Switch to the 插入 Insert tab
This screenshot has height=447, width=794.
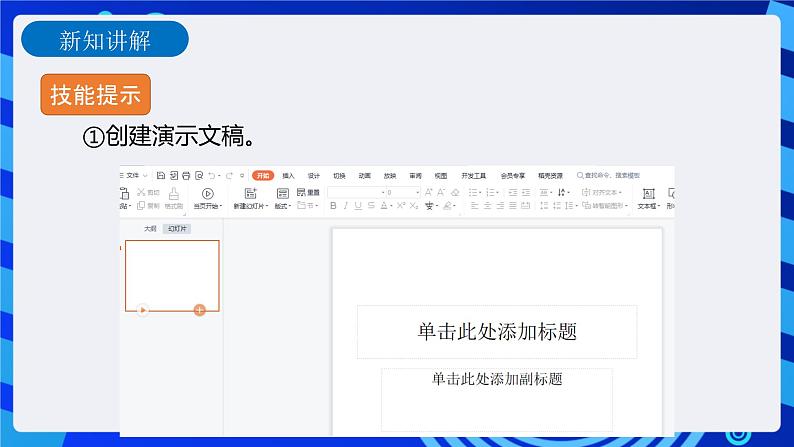pyautogui.click(x=288, y=175)
